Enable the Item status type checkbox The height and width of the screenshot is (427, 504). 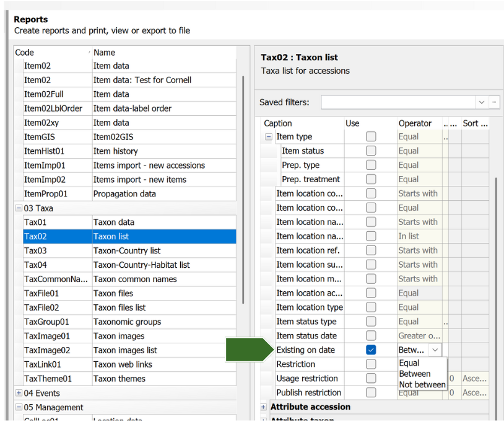point(371,321)
